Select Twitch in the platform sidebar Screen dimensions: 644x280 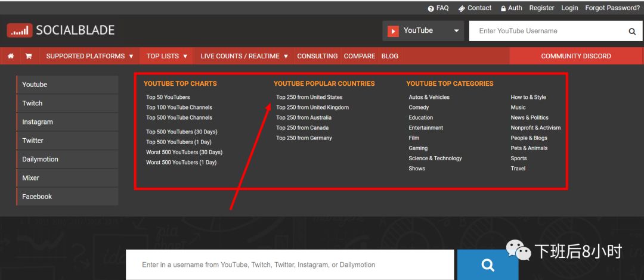point(32,103)
